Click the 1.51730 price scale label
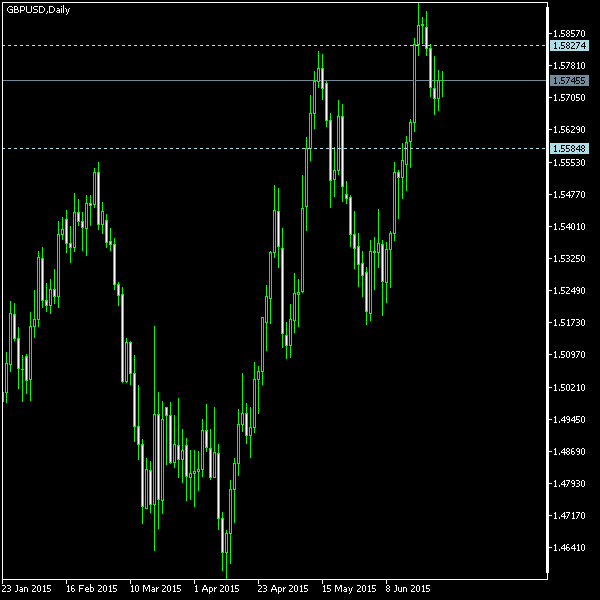Viewport: 600px width, 600px height. (569, 323)
